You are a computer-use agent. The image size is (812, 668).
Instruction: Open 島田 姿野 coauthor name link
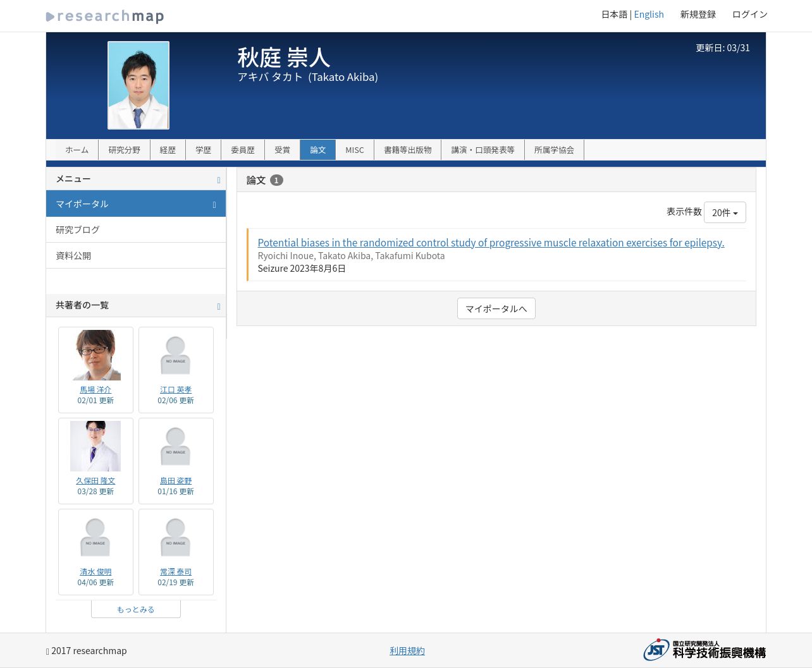[176, 481]
